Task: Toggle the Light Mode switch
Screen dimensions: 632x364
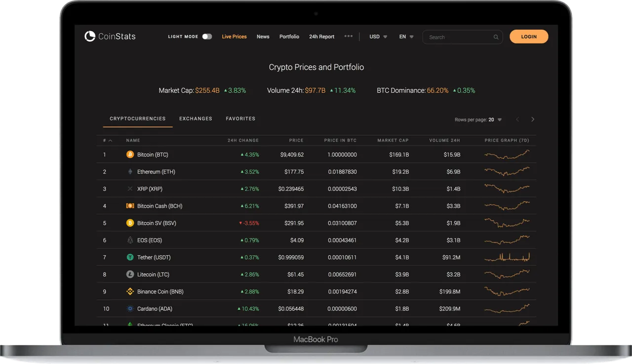Action: 207,36
